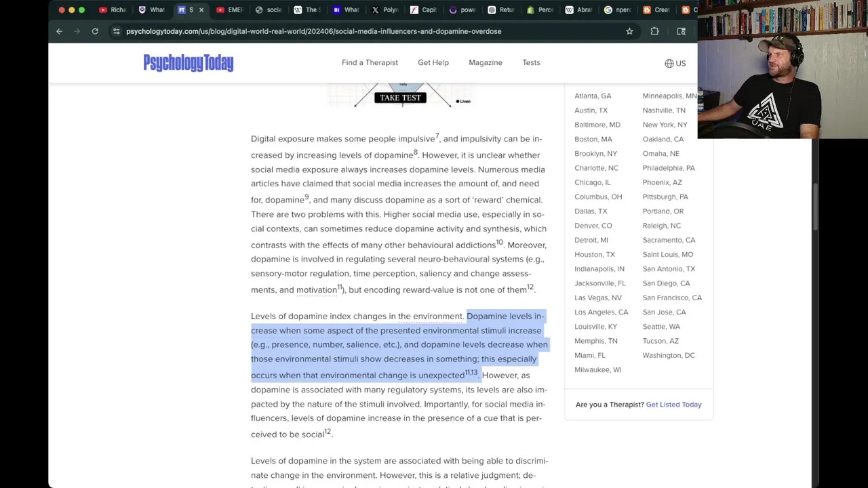Click the browser forward arrow
Screen dimensions: 868x488
(77, 31)
